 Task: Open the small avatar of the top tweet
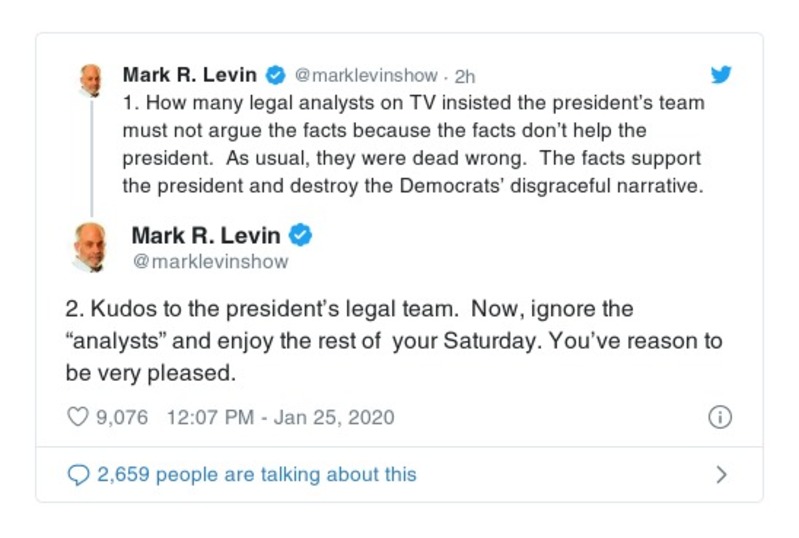91,80
